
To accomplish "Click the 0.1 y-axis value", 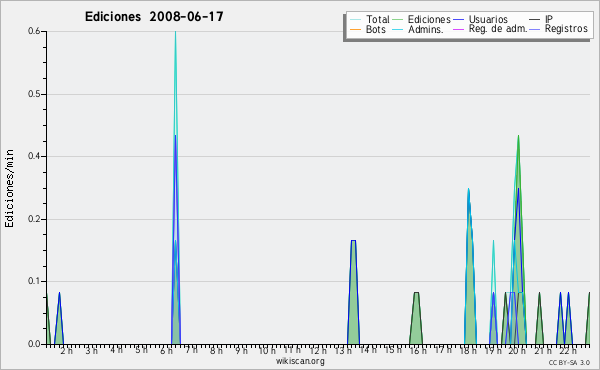I will pyautogui.click(x=34, y=281).
